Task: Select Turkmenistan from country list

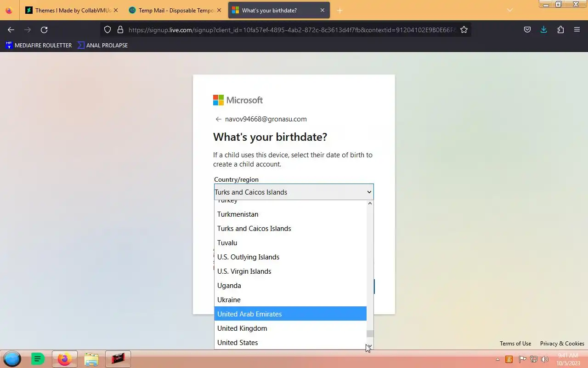Action: tap(290, 214)
